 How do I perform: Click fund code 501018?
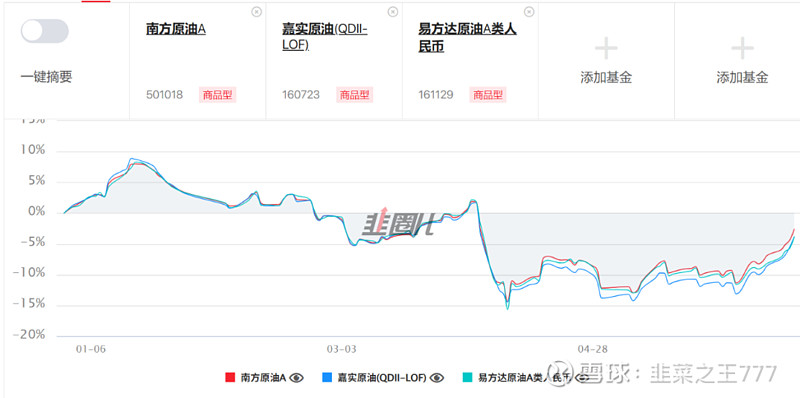click(164, 95)
